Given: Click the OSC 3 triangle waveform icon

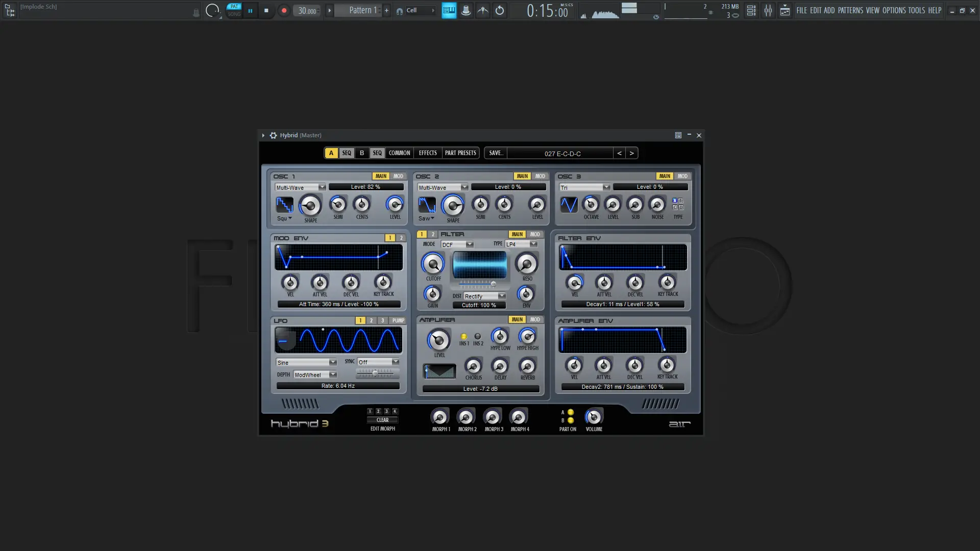Looking at the screenshot, I should (569, 205).
